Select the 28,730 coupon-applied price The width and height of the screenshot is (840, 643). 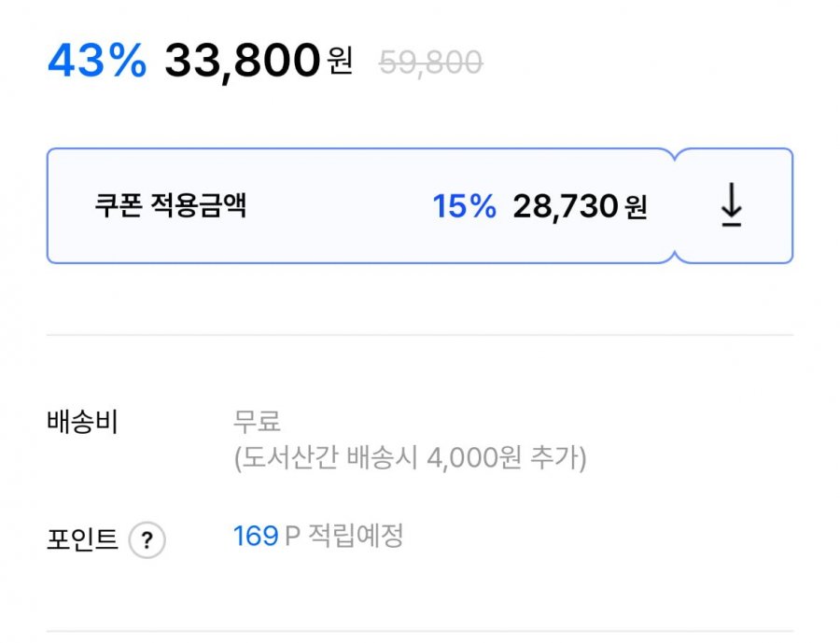click(565, 206)
